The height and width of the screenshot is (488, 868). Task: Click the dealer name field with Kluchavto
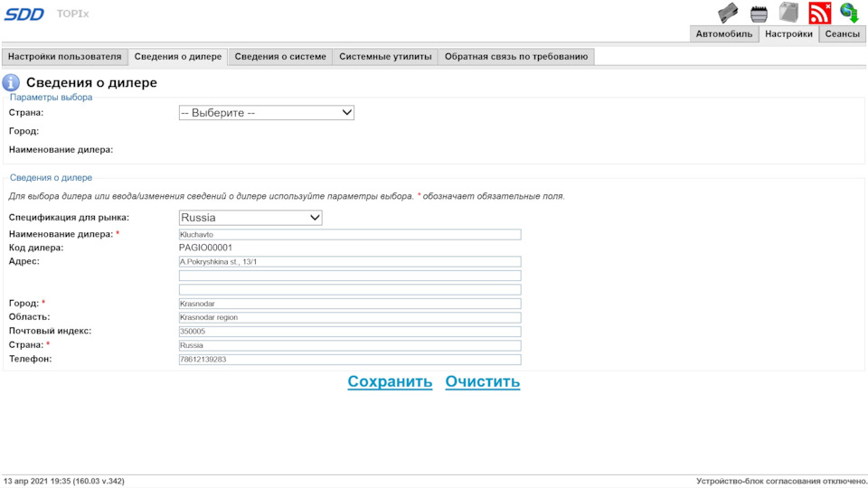tap(350, 234)
